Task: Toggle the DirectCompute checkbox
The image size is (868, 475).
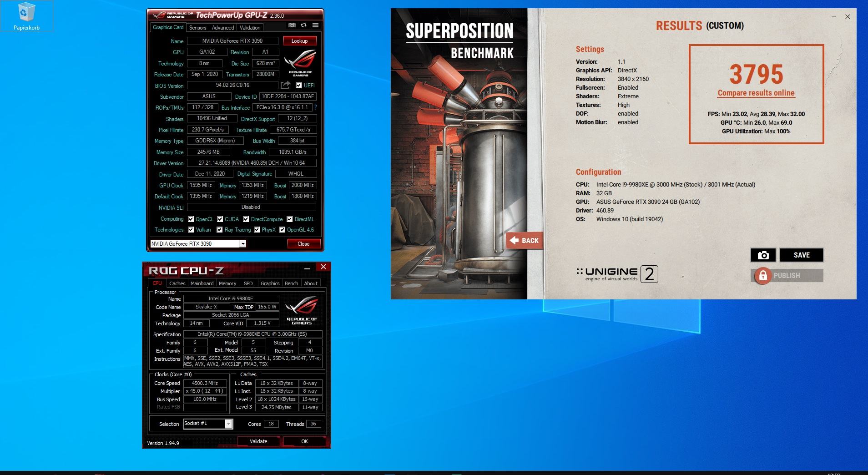Action: click(246, 219)
